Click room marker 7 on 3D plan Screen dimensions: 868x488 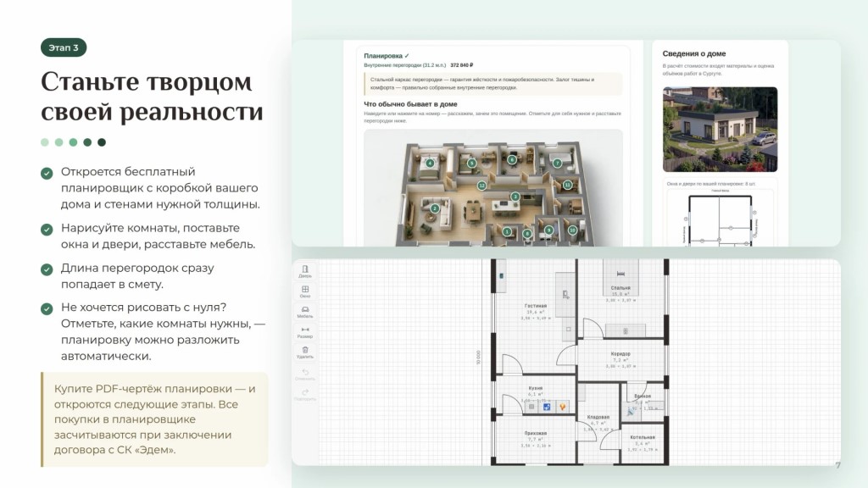558,164
